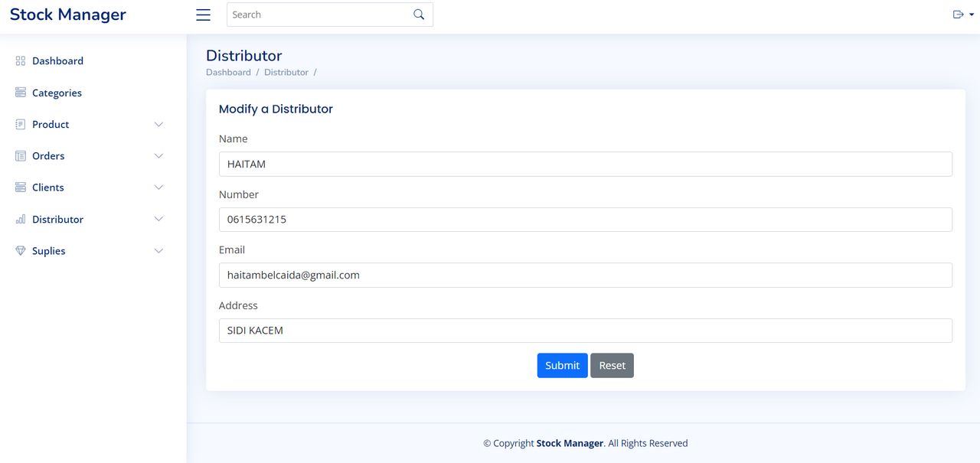
Task: Click the "Address" field label
Action: pyautogui.click(x=238, y=305)
